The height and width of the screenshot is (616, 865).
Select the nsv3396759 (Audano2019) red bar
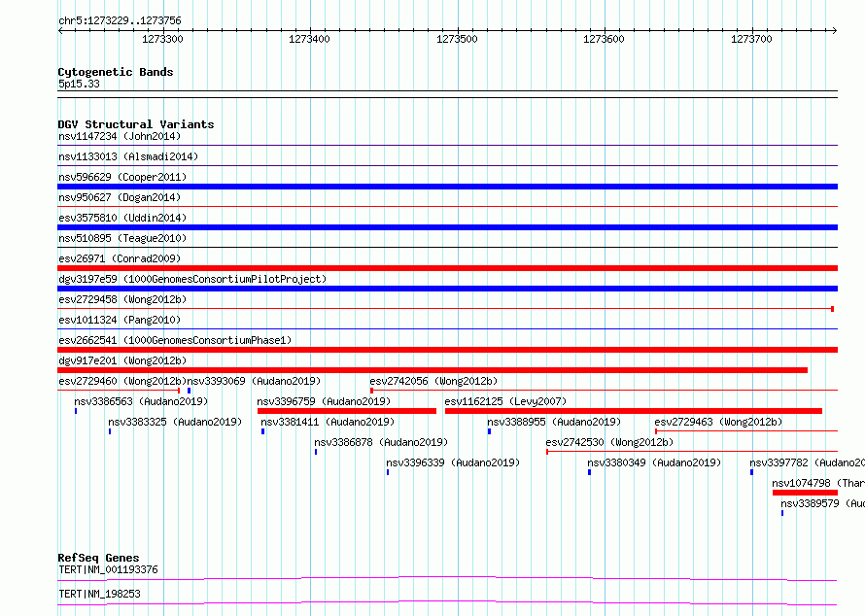click(x=347, y=411)
